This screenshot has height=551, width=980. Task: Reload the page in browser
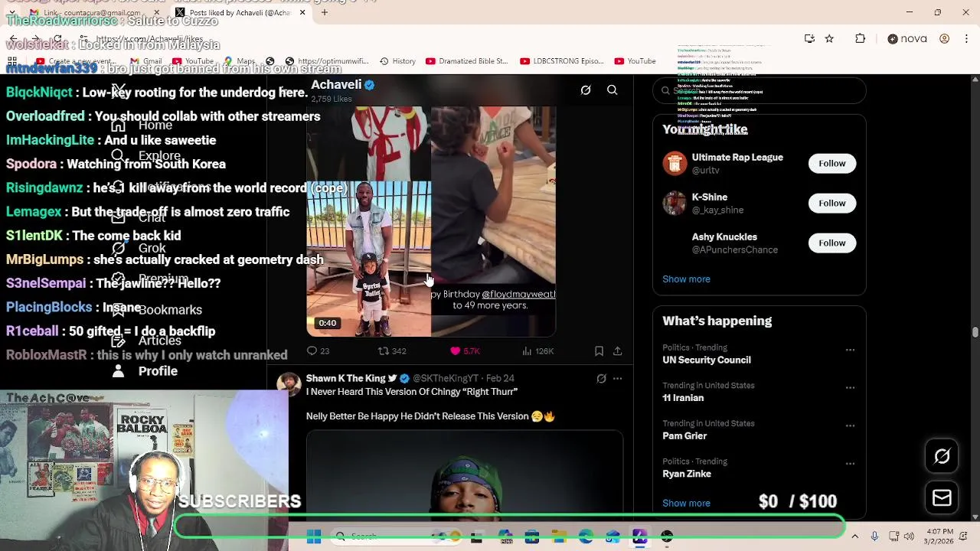tap(57, 39)
